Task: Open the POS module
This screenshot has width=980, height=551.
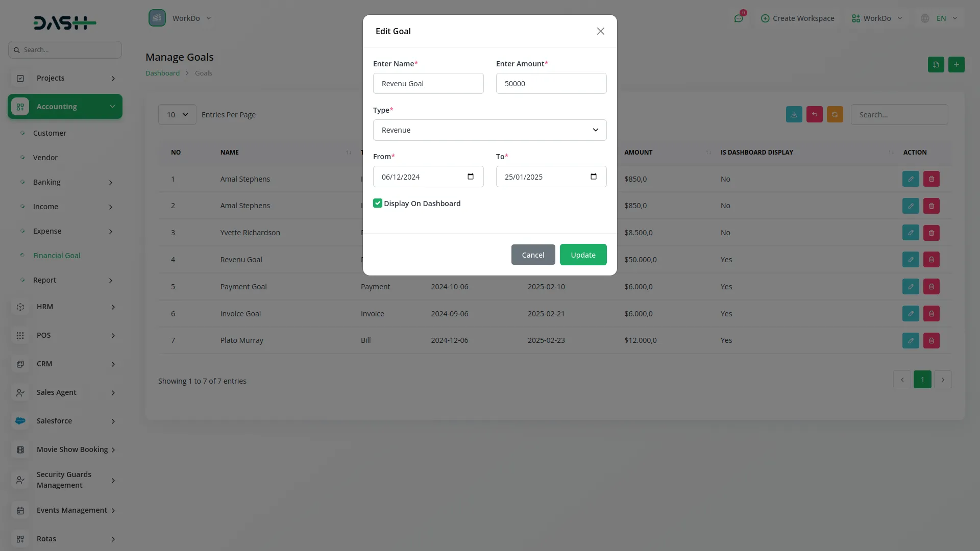Action: point(44,335)
